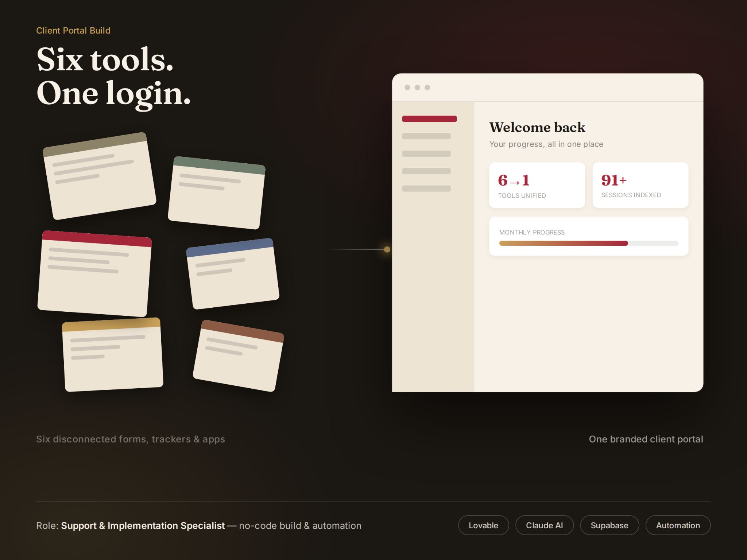
Task: Select the brown-header tool card
Action: [x=238, y=356]
